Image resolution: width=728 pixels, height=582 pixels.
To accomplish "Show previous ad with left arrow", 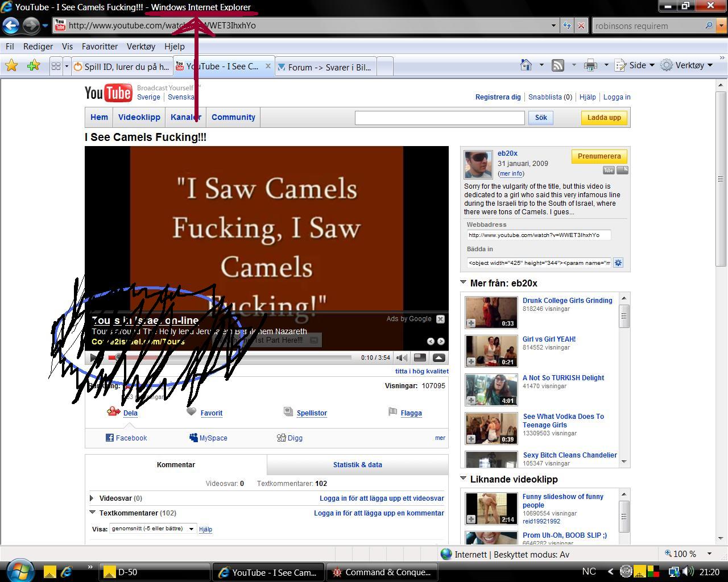I will pos(431,341).
